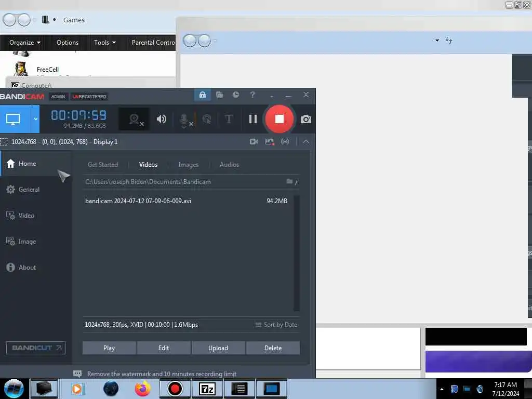
Task: Click the Bandicam output path field
Action: [x=183, y=182]
